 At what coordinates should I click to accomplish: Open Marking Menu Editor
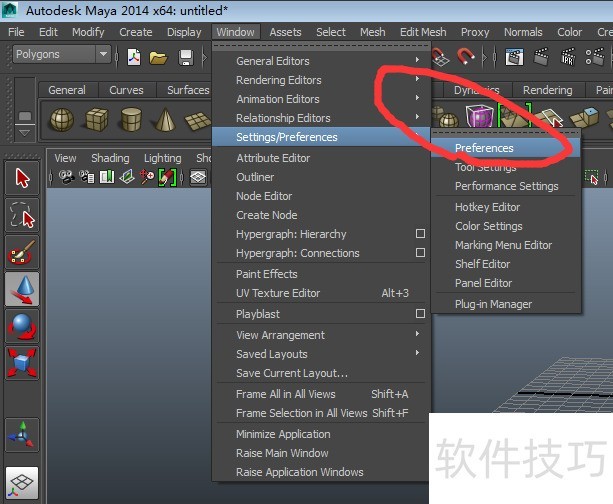pos(504,245)
